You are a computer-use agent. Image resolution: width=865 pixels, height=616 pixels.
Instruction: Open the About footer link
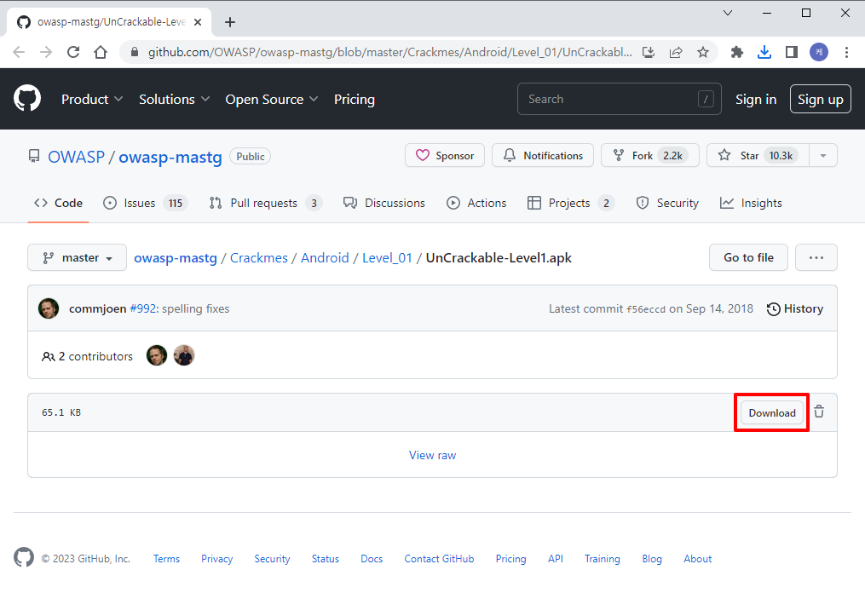click(698, 559)
